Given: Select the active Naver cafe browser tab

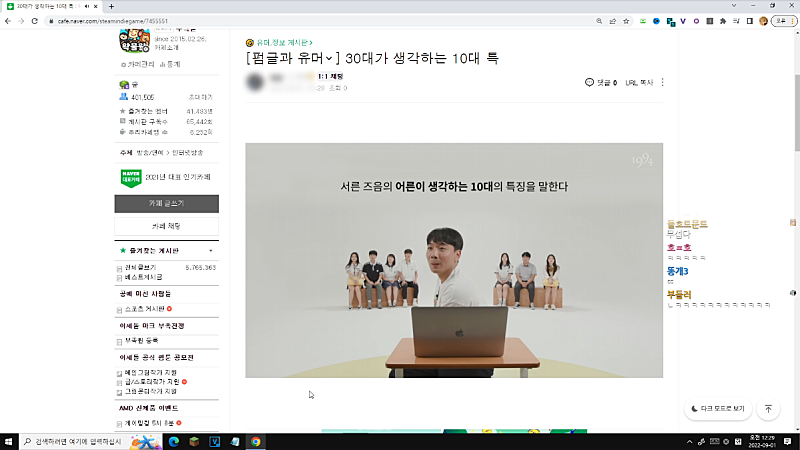Looking at the screenshot, I should 52,6.
